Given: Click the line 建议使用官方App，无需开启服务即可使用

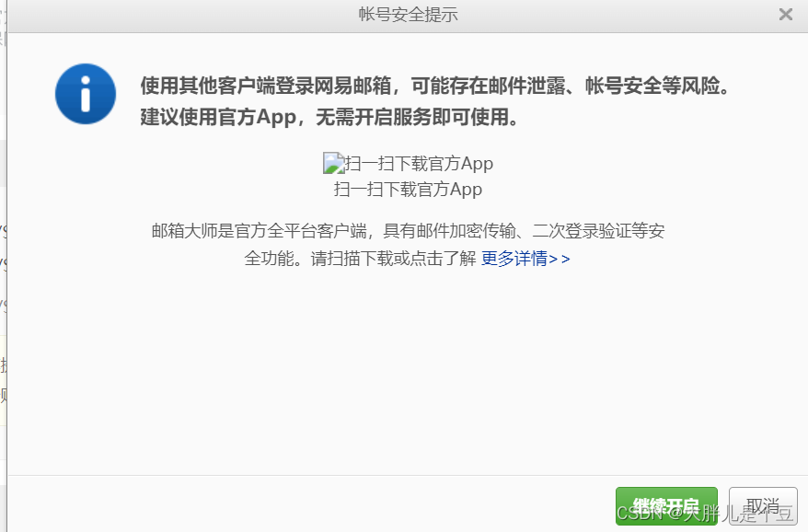Looking at the screenshot, I should [x=329, y=117].
